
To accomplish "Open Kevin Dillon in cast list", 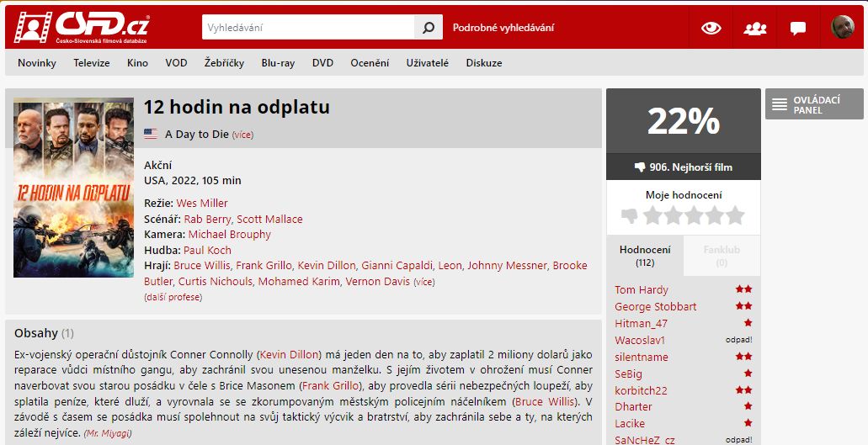I will click(327, 265).
